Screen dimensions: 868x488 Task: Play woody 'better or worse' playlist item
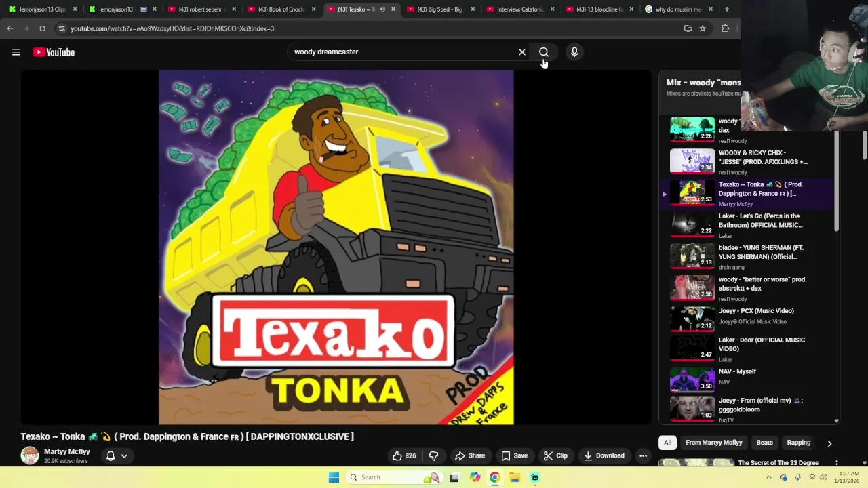[x=746, y=288]
